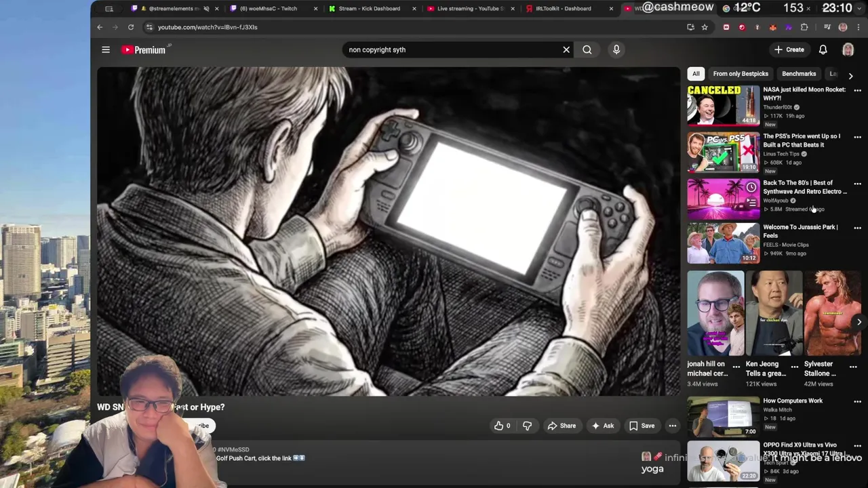
Task: Open the notifications bell
Action: (x=823, y=49)
